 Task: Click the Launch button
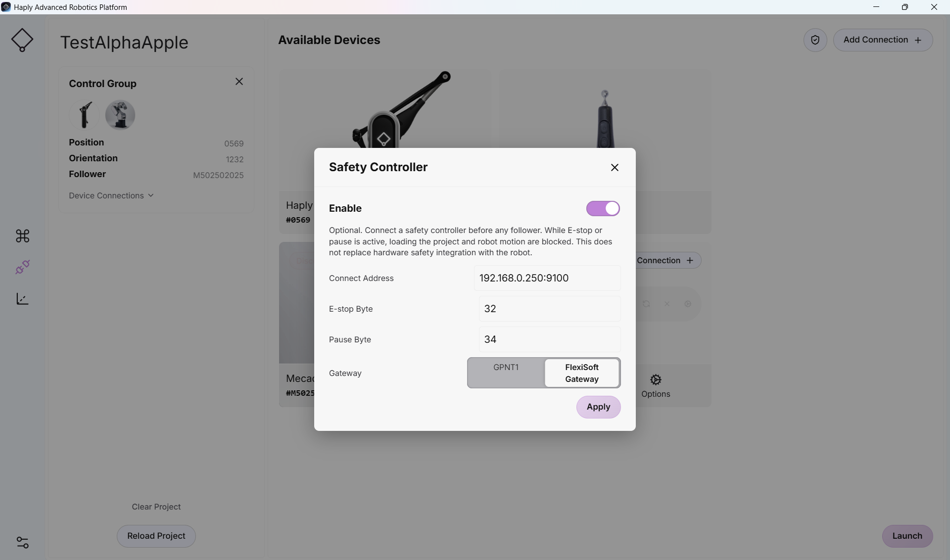(907, 536)
